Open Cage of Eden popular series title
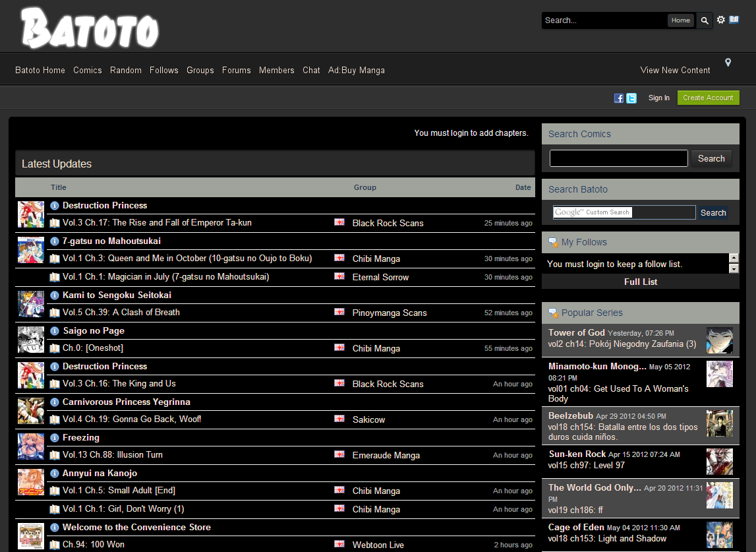756x552 pixels. 575,528
